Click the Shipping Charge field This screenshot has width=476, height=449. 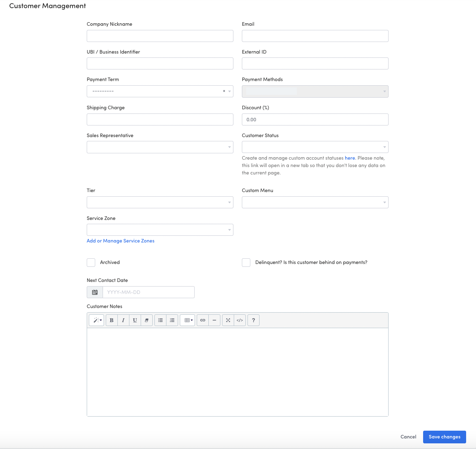coord(160,119)
